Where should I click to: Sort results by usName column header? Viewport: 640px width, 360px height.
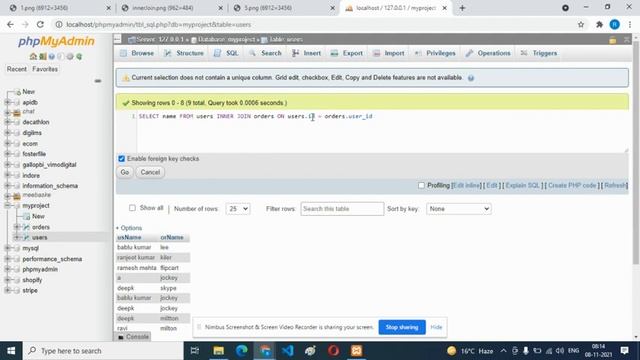tap(129, 237)
